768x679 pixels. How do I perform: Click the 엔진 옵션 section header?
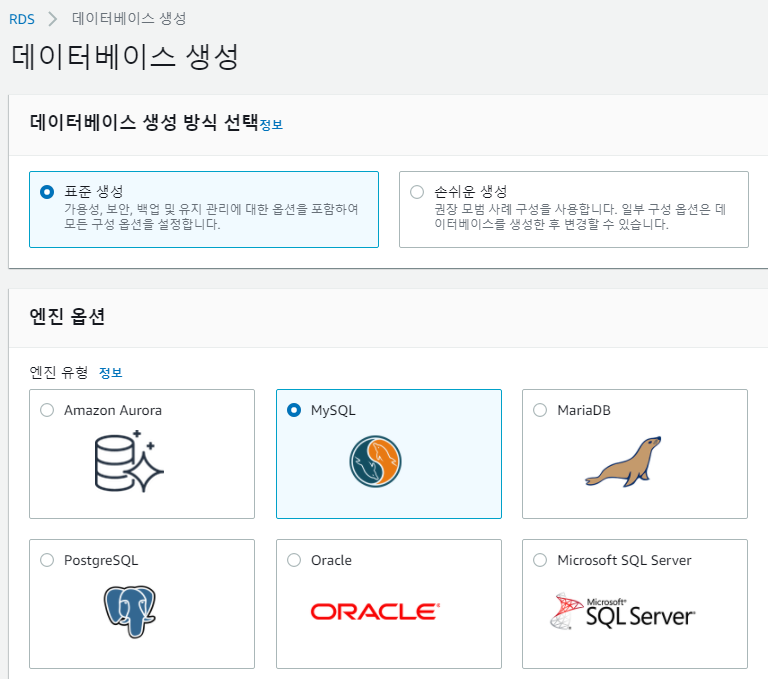(67, 316)
